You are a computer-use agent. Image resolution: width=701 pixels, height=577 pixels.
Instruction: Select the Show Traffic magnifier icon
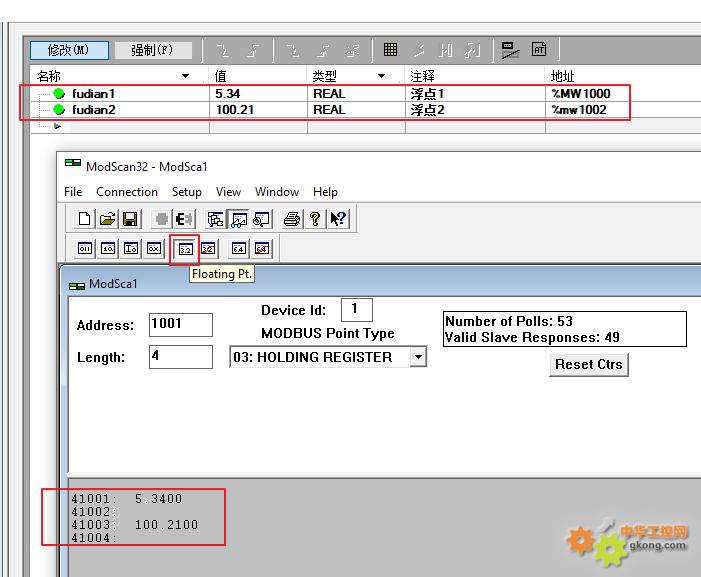click(x=262, y=219)
